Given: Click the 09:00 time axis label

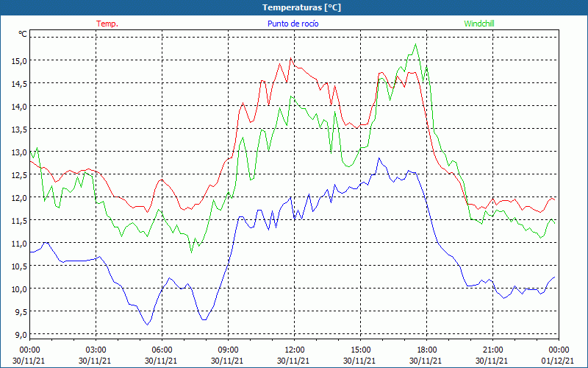Looking at the screenshot, I should click(x=228, y=350).
